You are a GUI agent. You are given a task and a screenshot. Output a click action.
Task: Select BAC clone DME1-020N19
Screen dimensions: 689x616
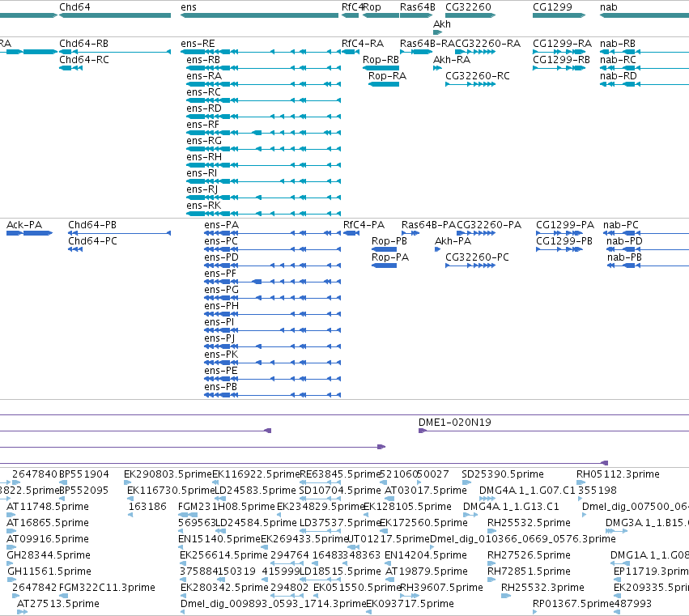(455, 423)
